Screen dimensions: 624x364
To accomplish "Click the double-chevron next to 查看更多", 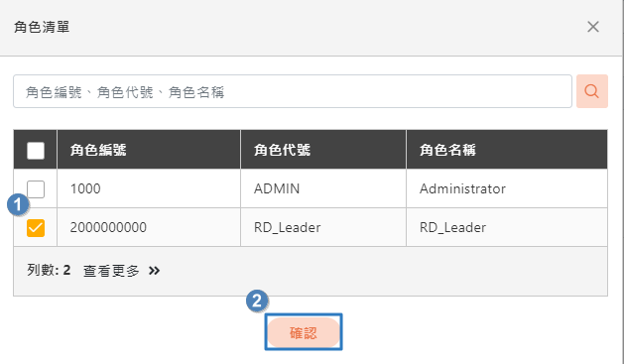I will 154,271.
